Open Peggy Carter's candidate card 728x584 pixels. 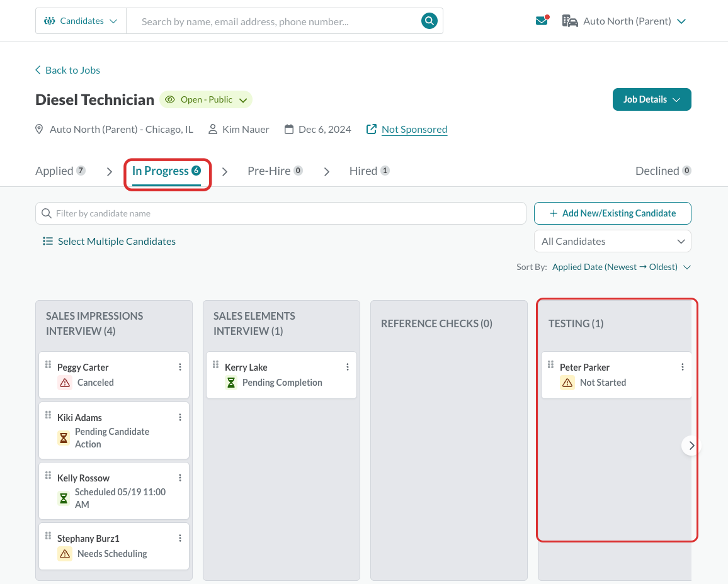pos(114,375)
